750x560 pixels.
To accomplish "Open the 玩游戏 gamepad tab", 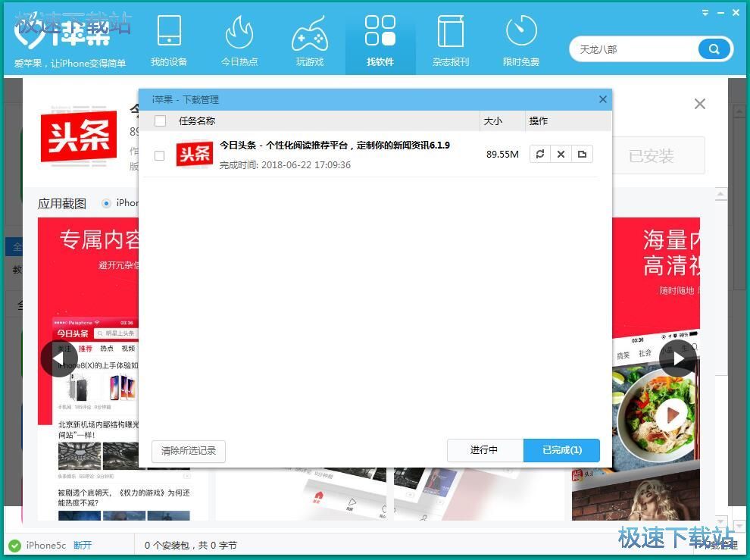I will coord(310,41).
